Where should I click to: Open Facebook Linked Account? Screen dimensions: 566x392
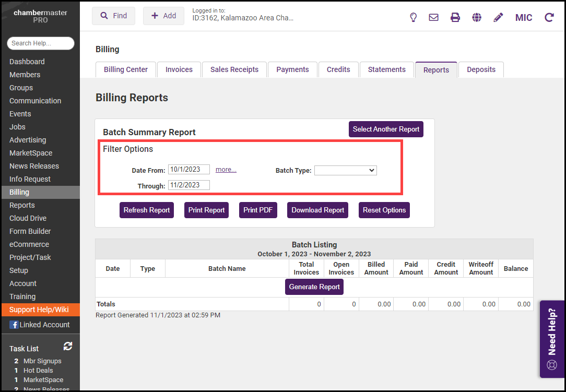tap(40, 325)
